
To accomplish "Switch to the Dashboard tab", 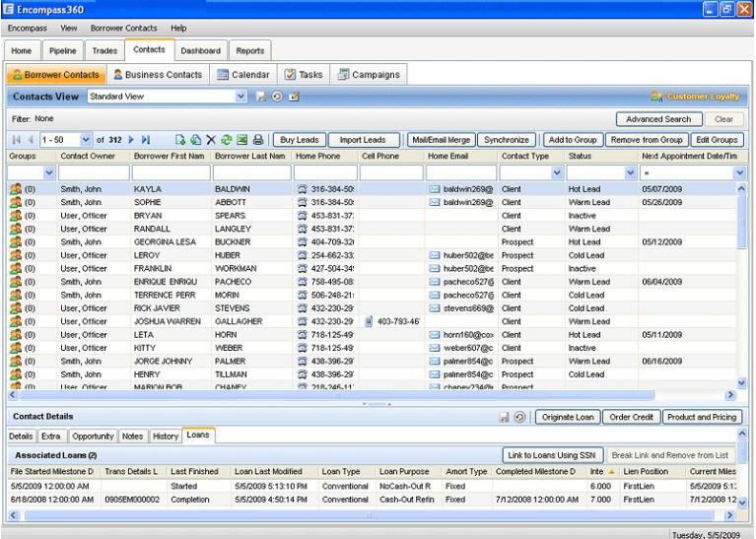I will (x=200, y=50).
